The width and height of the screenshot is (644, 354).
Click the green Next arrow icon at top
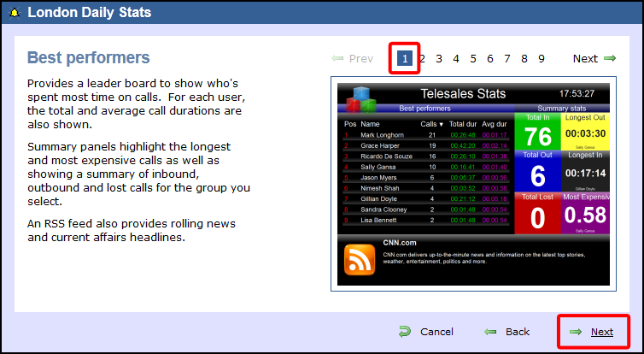610,59
